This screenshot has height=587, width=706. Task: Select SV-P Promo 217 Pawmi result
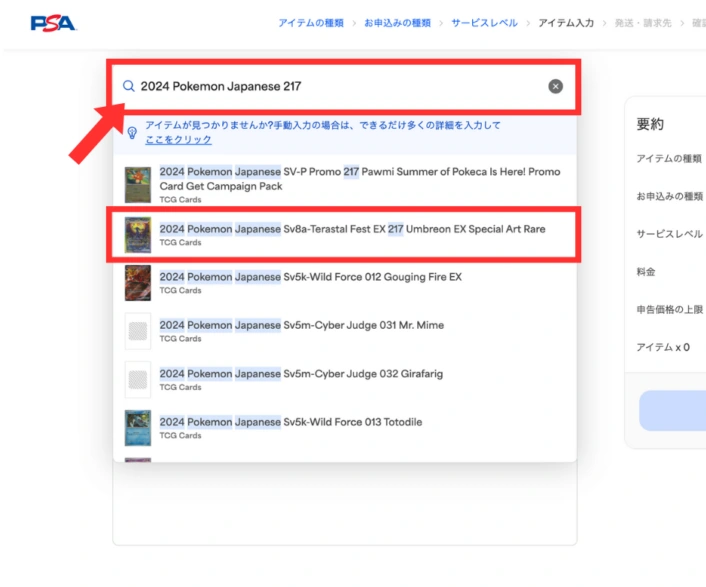pos(344,184)
